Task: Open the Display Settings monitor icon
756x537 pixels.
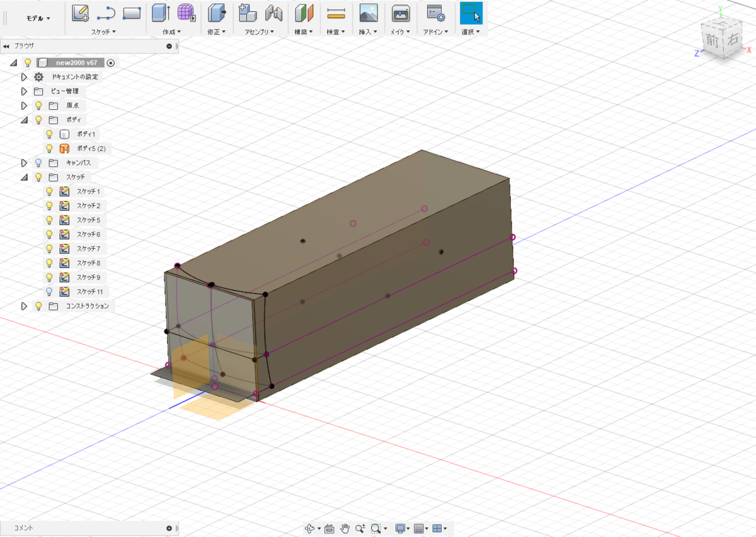Action: [399, 528]
